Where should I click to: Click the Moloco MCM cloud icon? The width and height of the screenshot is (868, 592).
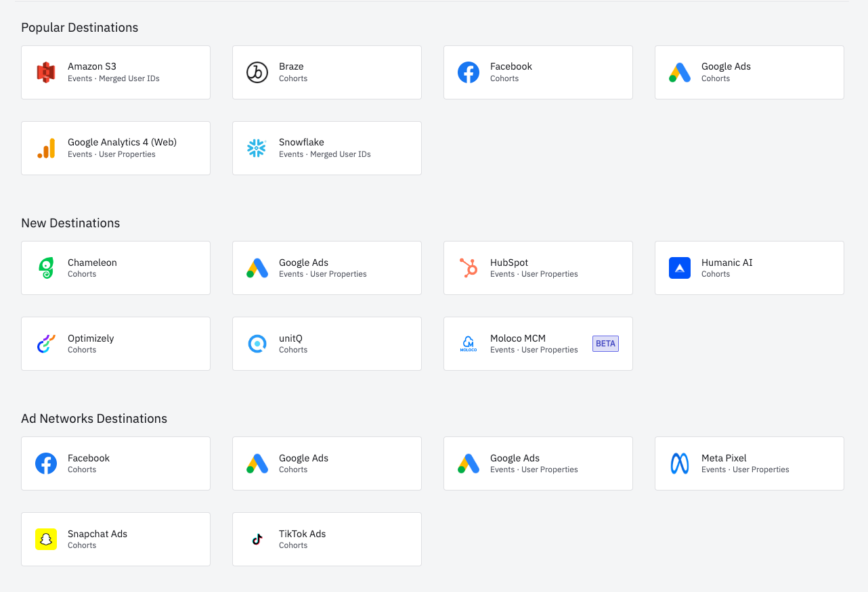(x=469, y=344)
